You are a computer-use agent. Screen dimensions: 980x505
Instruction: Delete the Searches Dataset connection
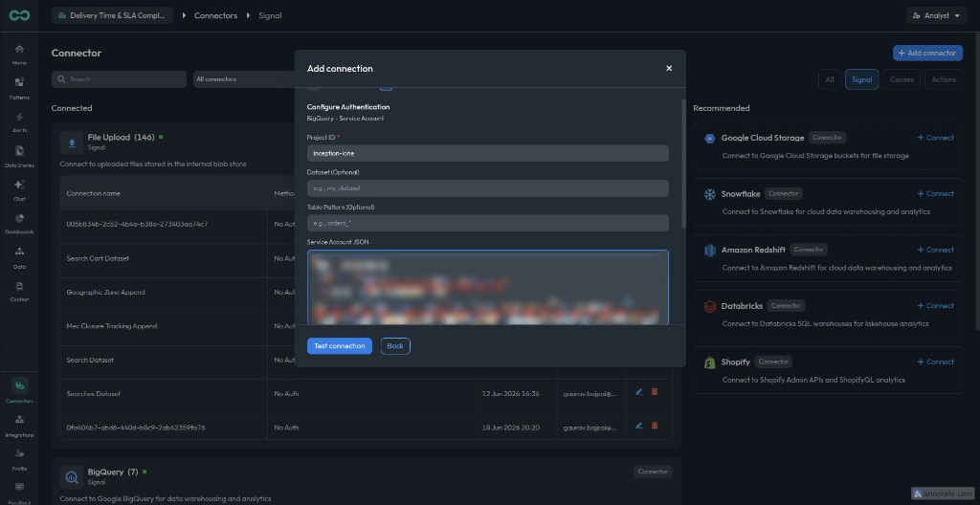coord(655,392)
